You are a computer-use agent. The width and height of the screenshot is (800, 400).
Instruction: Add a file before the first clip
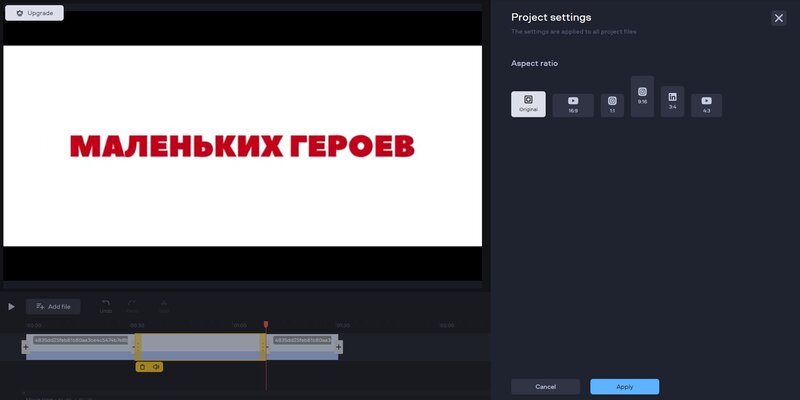[x=26, y=347]
